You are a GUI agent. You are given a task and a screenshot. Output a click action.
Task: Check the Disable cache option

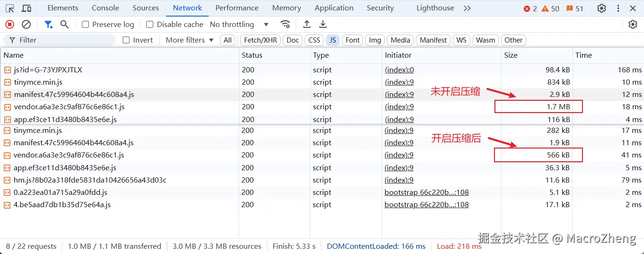click(x=150, y=25)
